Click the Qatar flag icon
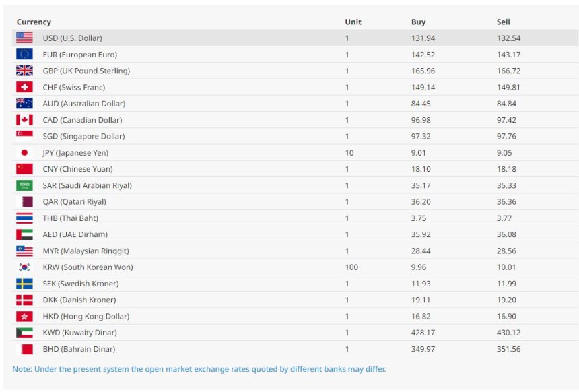579x392 pixels. pos(24,202)
